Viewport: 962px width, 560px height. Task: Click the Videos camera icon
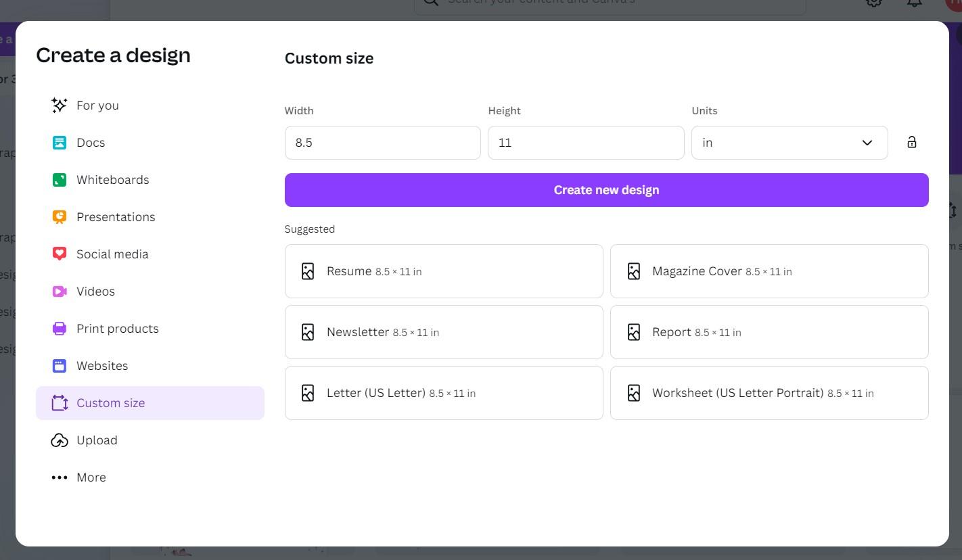tap(60, 291)
